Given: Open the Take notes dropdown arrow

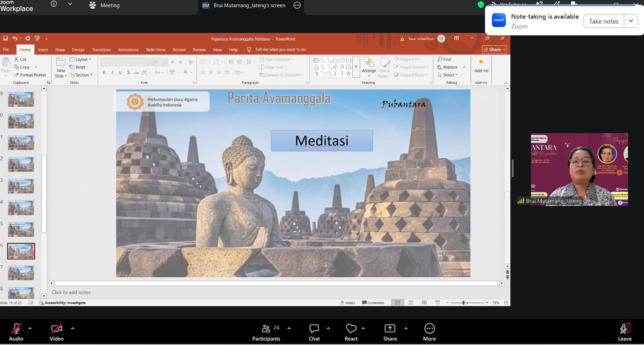Looking at the screenshot, I should tap(631, 21).
